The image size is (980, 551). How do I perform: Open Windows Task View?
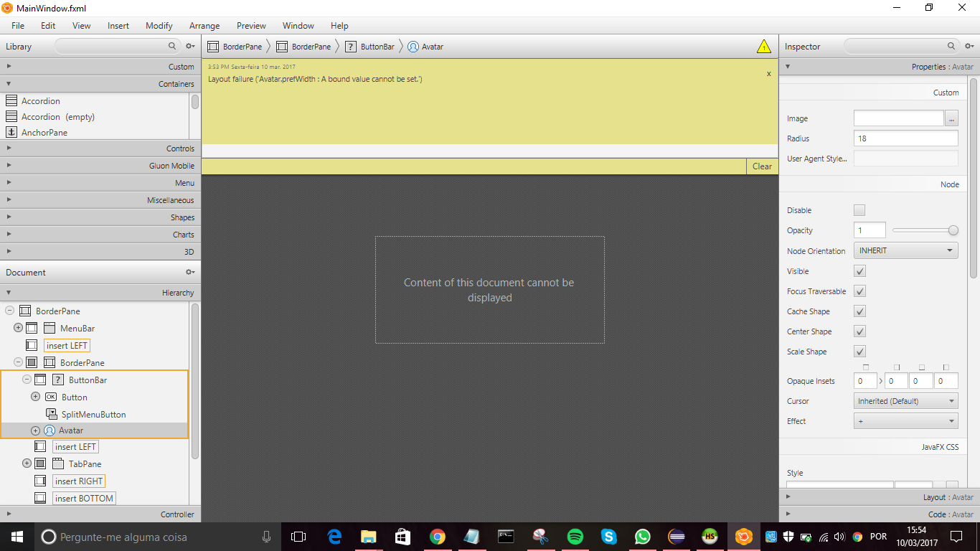[298, 537]
